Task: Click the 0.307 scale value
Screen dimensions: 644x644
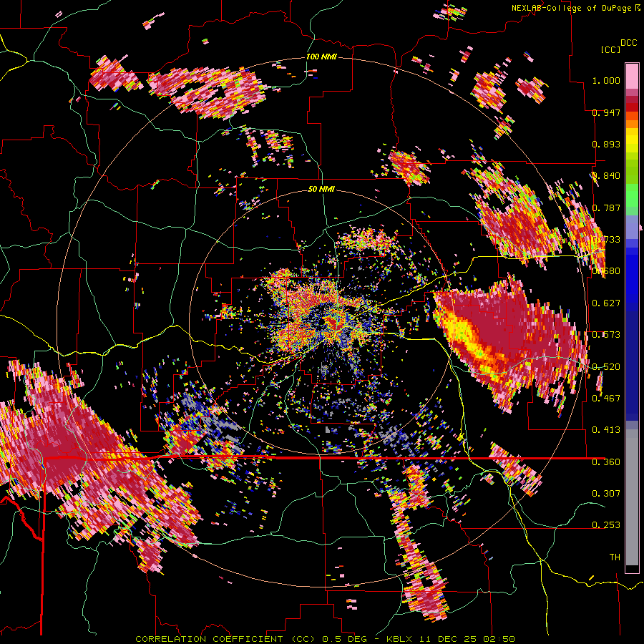Action: 606,494
